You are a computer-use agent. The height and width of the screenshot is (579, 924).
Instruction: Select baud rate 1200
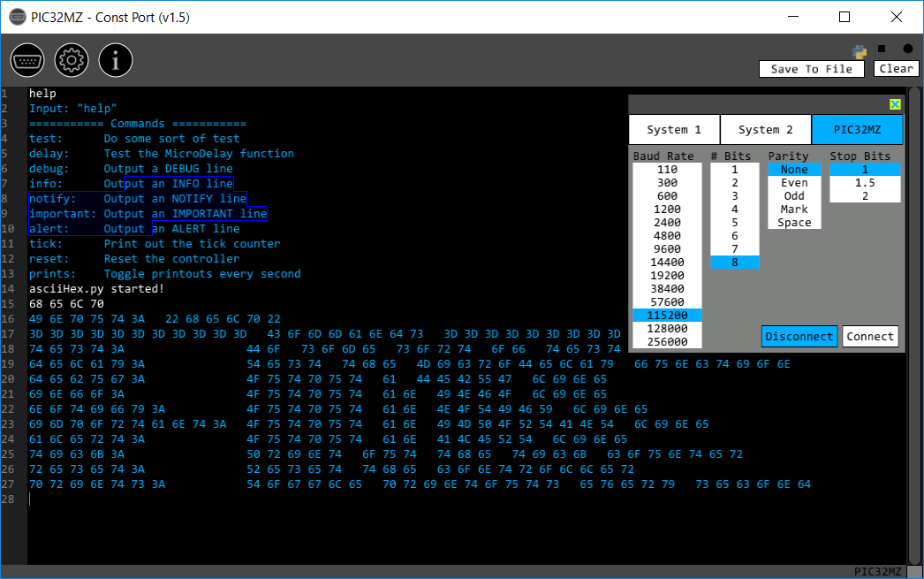667,210
